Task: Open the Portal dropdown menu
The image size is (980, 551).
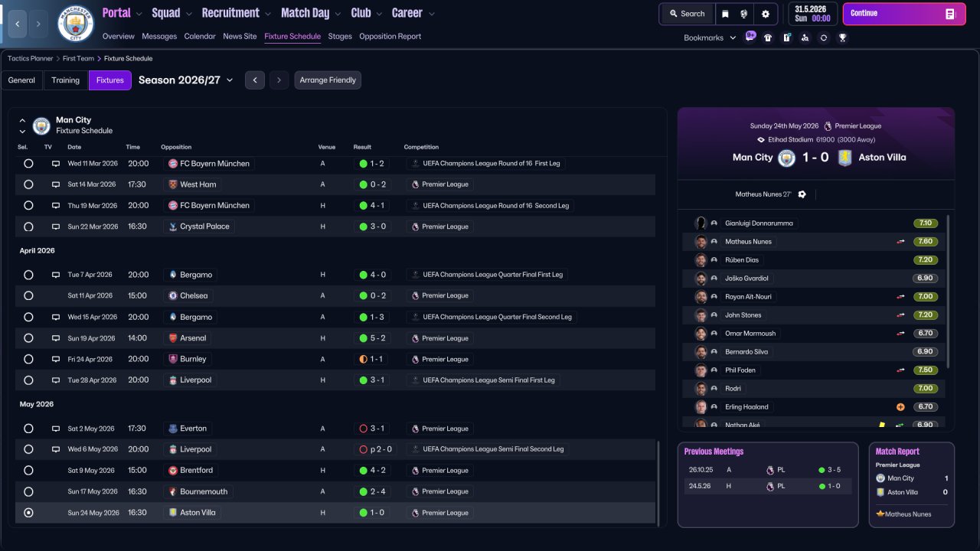Action: point(122,13)
